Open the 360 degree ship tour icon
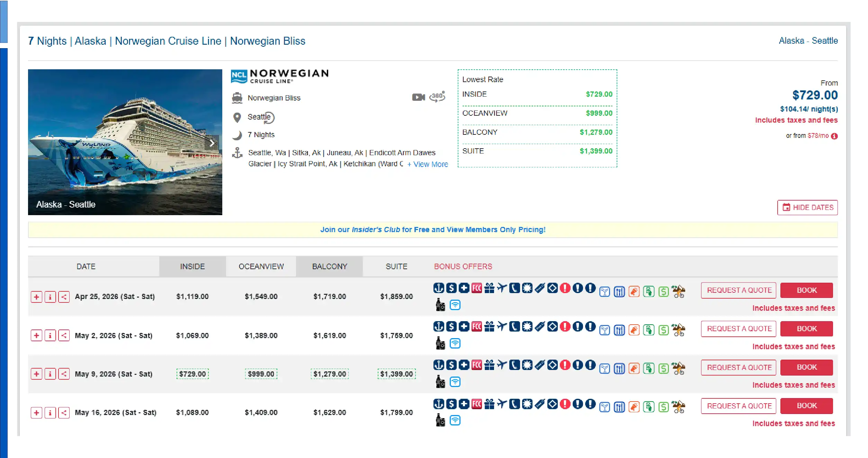This screenshot has width=868, height=458. [x=437, y=97]
